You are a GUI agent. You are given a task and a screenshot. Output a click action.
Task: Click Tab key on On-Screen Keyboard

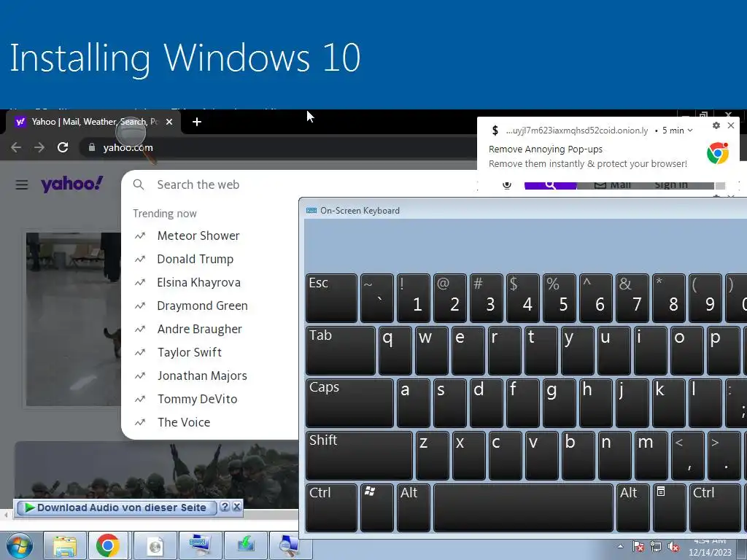341,351
